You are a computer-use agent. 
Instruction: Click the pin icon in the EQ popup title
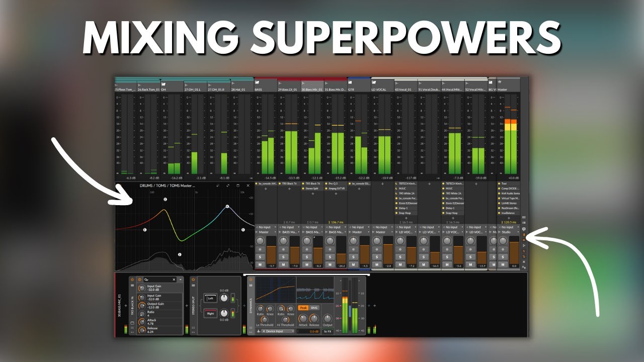(218, 186)
